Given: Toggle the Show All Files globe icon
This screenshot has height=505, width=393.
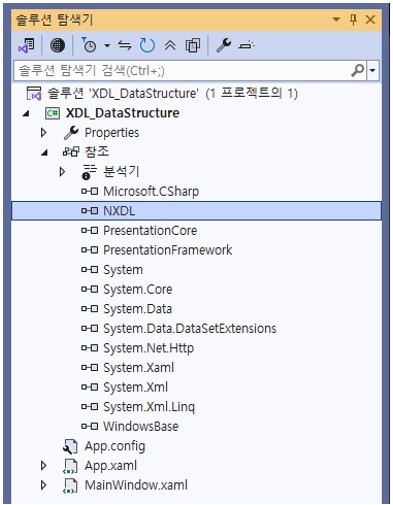Looking at the screenshot, I should click(57, 45).
